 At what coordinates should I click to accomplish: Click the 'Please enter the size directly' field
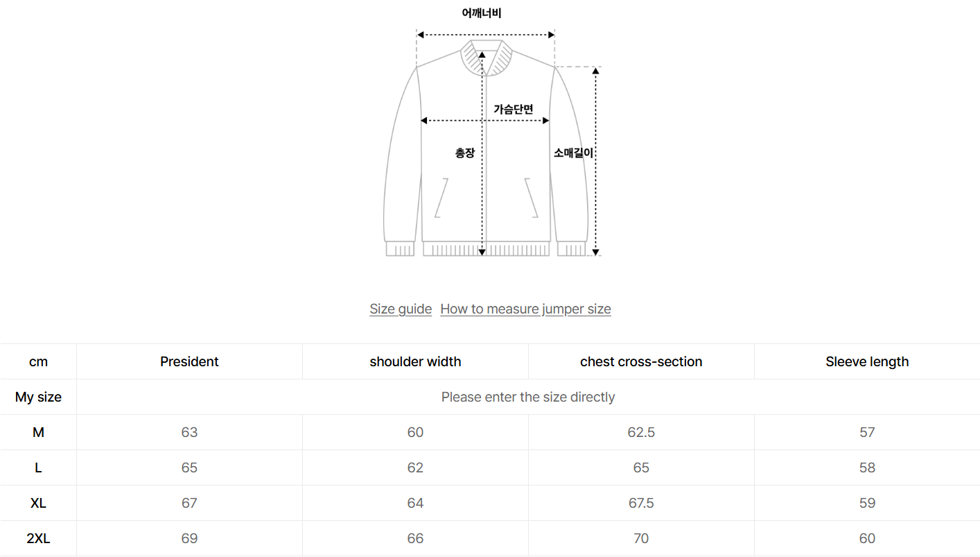[528, 397]
